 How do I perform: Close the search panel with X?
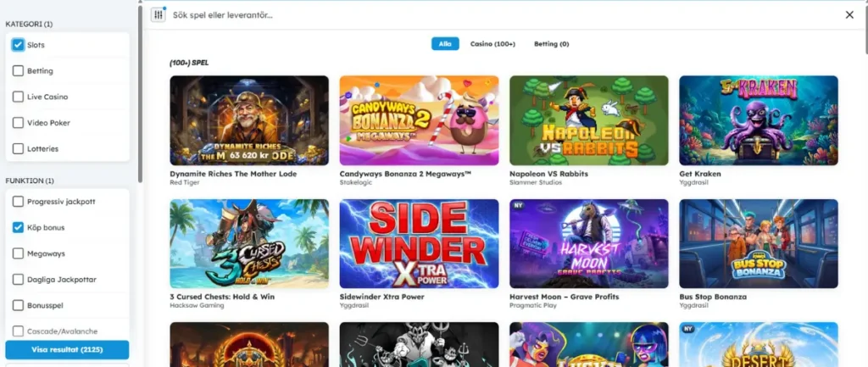849,15
